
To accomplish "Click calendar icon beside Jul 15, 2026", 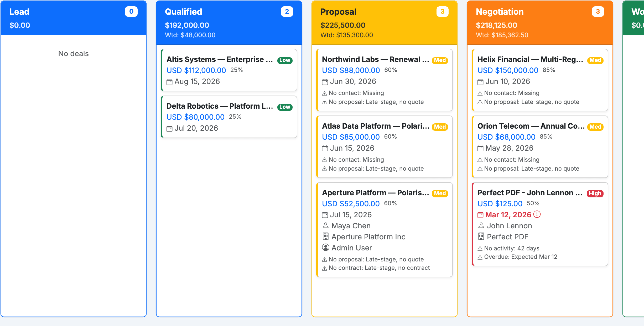I will click(325, 215).
